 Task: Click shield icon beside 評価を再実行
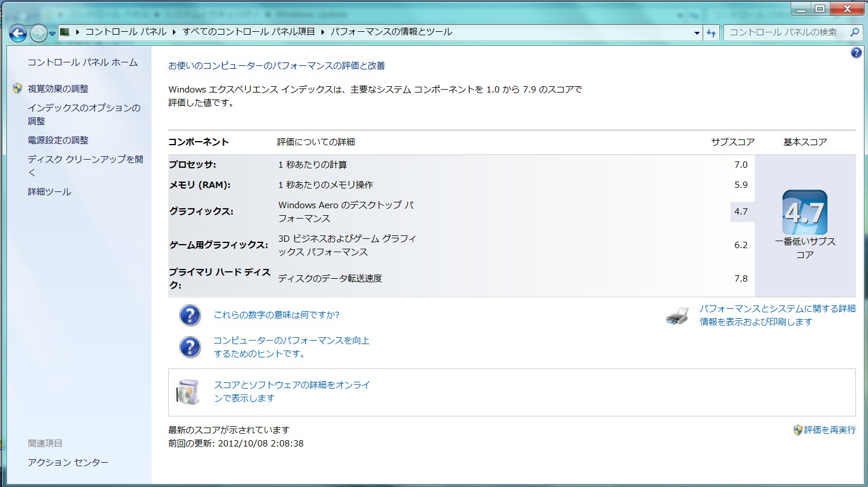pyautogui.click(x=798, y=430)
